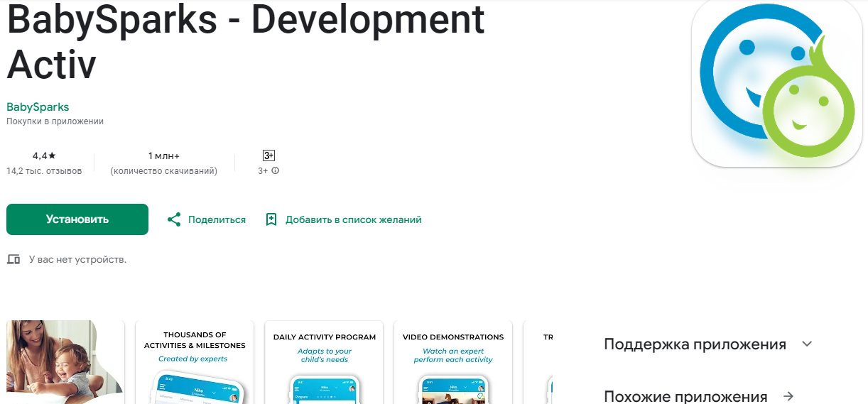
Task: Click the boxed 3+ age rating badge
Action: (x=268, y=155)
